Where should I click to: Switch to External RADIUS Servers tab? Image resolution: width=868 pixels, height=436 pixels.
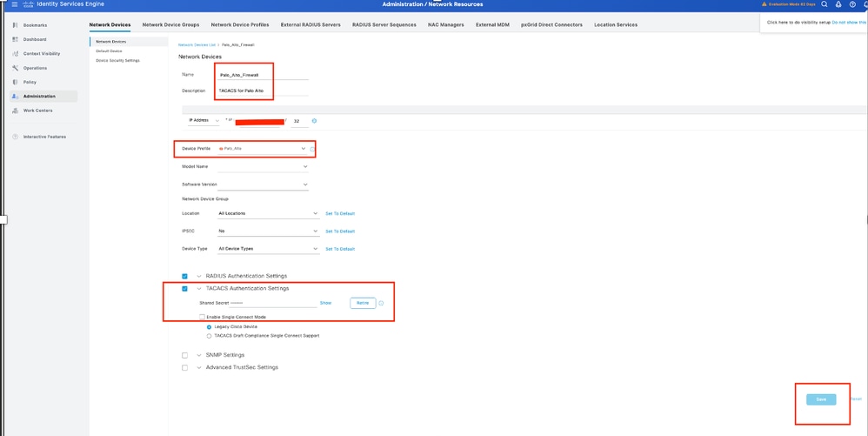tap(310, 25)
